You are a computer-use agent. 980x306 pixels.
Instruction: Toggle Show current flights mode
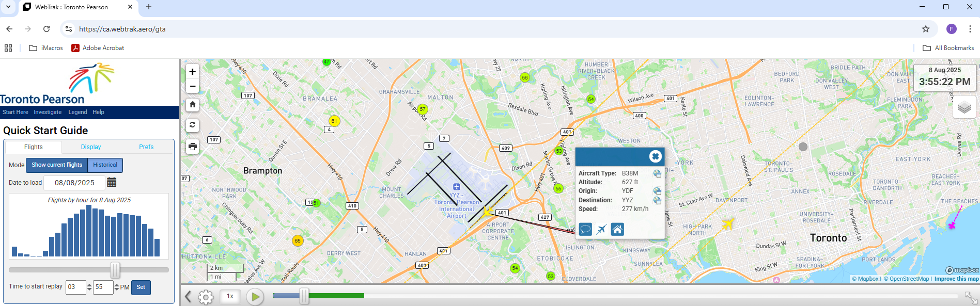57,165
